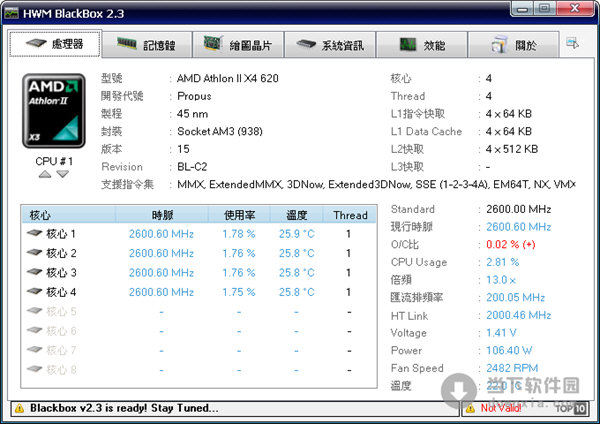Click 核心 4 usage value 1.75 %
This screenshot has height=424, width=600.
coord(239,292)
